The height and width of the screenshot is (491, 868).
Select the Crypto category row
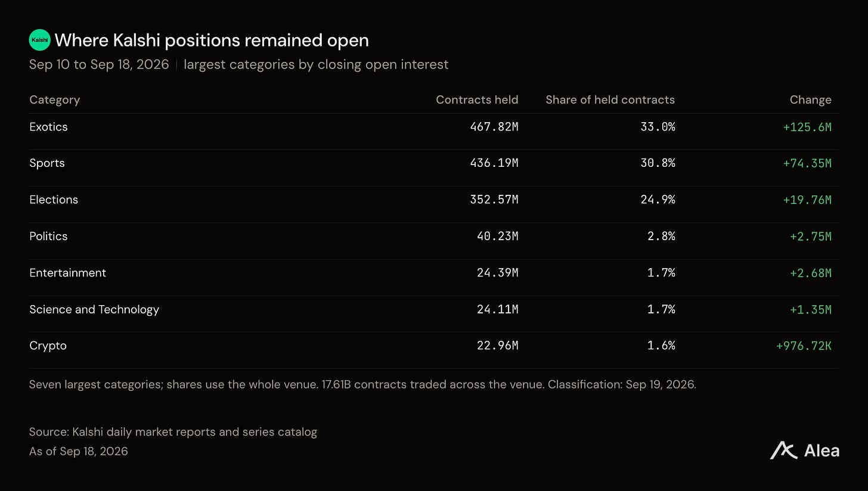coord(434,346)
